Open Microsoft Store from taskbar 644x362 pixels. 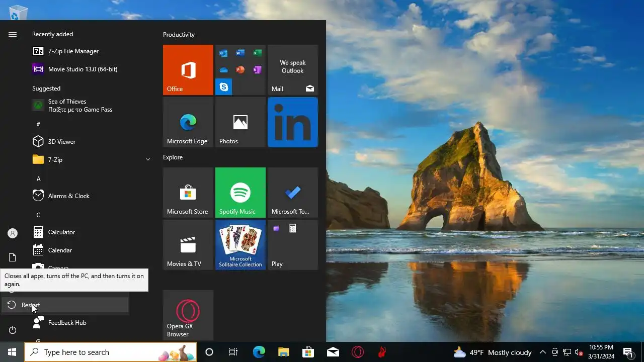click(308, 352)
